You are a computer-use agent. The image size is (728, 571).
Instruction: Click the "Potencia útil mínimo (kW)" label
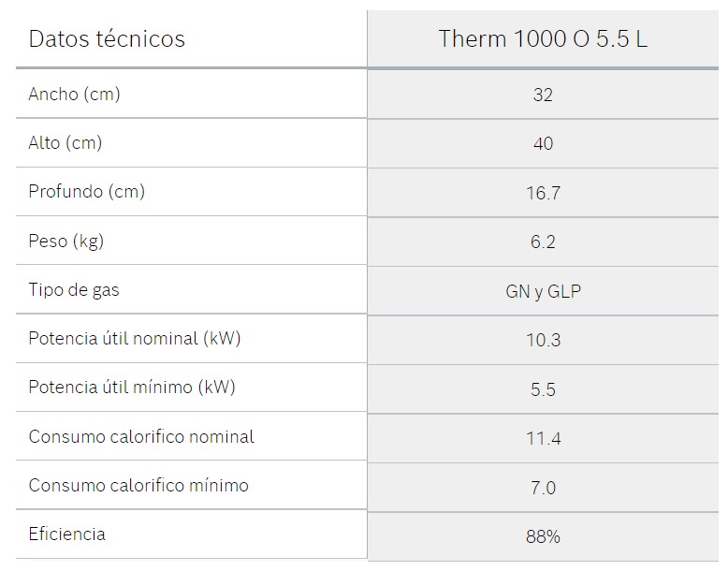pyautogui.click(x=132, y=388)
